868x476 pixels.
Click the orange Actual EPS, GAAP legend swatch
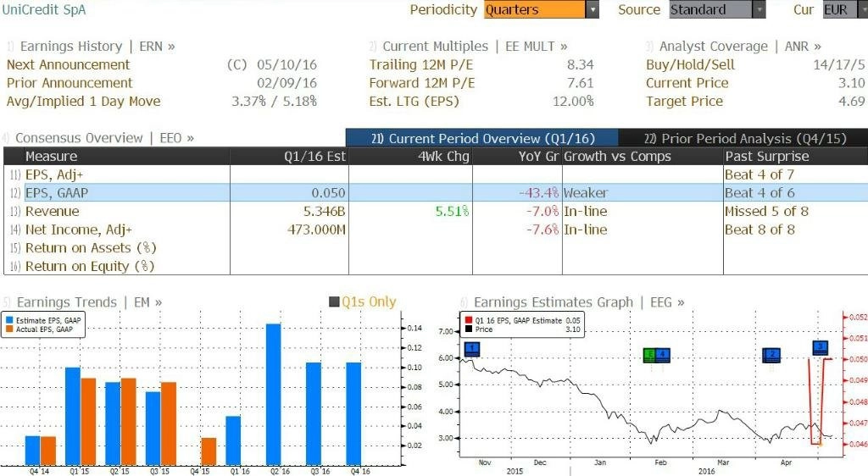coord(9,329)
